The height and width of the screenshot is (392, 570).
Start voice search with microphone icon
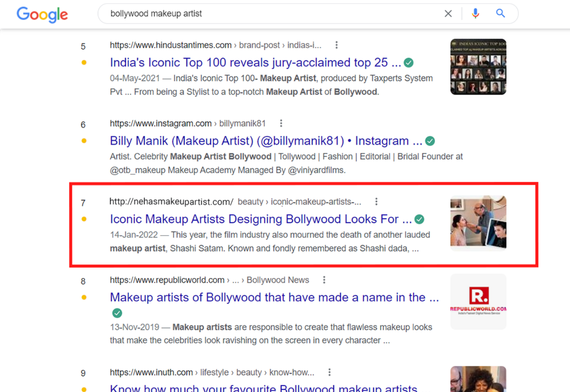pyautogui.click(x=475, y=14)
